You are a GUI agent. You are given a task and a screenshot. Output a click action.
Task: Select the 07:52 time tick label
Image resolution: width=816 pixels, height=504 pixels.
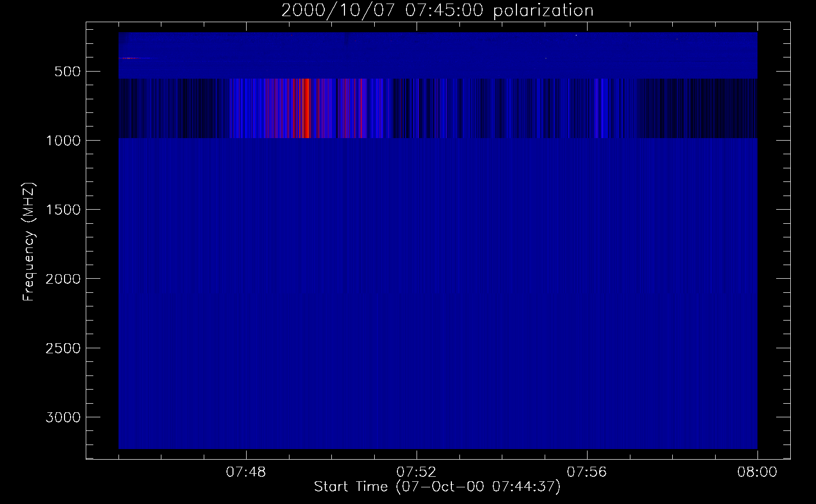click(417, 472)
